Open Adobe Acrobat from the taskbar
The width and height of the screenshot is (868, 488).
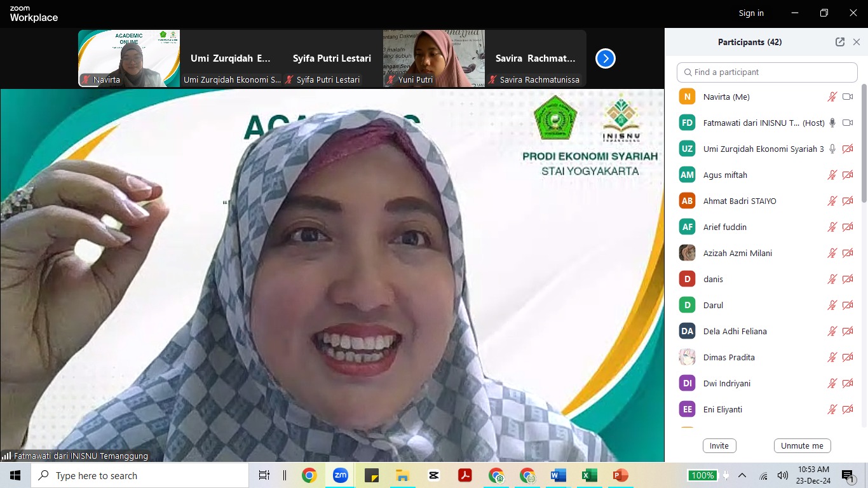pyautogui.click(x=465, y=475)
